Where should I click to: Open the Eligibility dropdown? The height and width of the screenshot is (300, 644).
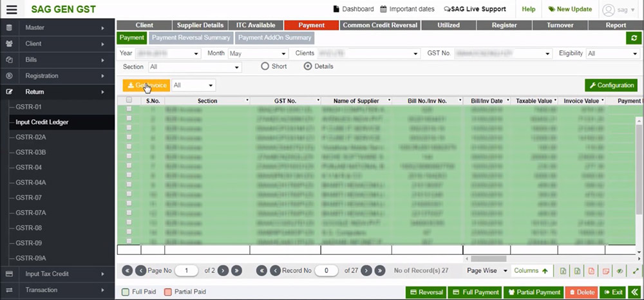(x=611, y=53)
